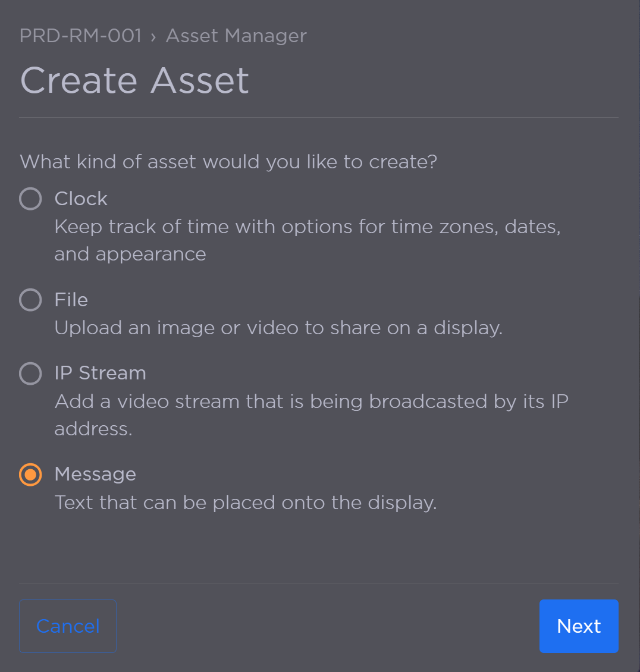Open the PRD-RM-001 breadcrumb link

(x=80, y=36)
